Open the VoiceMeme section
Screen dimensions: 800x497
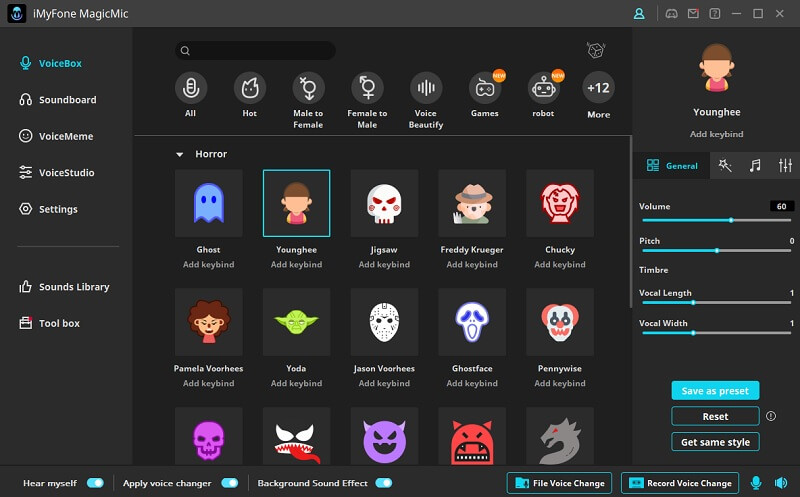(56, 136)
